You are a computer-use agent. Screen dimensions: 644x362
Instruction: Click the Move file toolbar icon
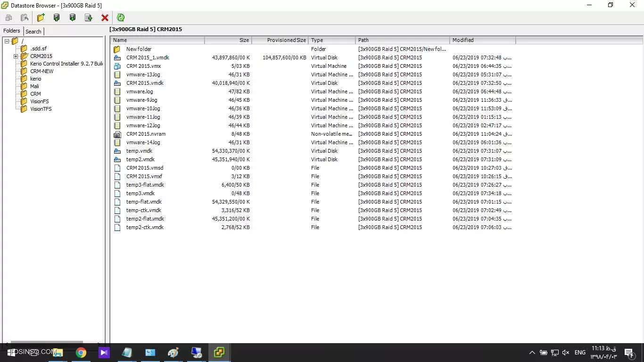point(89,17)
